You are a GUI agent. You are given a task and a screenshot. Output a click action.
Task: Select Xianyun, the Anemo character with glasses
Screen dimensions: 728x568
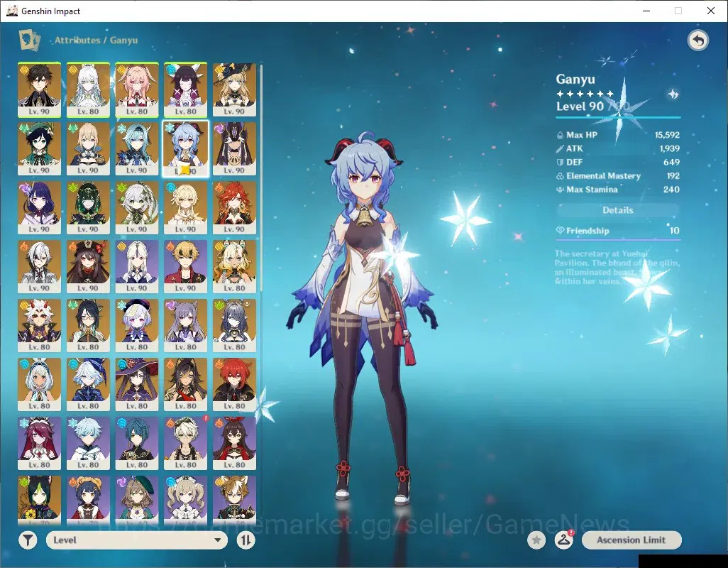(x=88, y=326)
